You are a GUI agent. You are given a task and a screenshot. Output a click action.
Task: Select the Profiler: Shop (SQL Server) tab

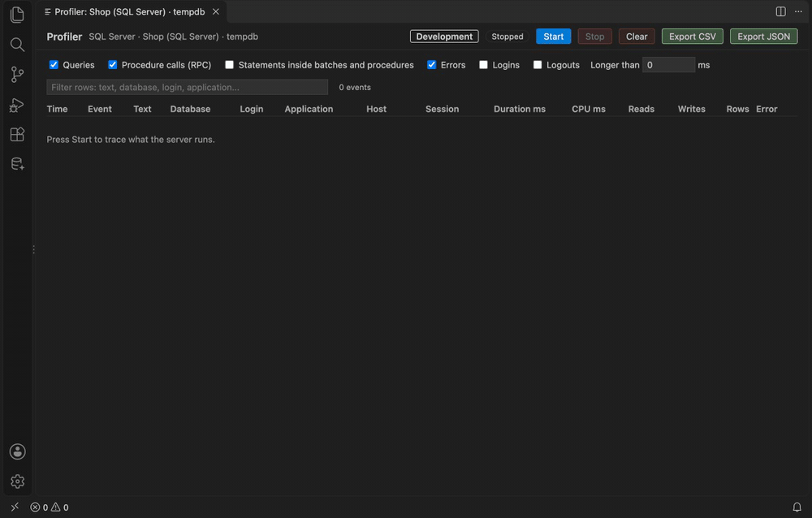click(130, 11)
